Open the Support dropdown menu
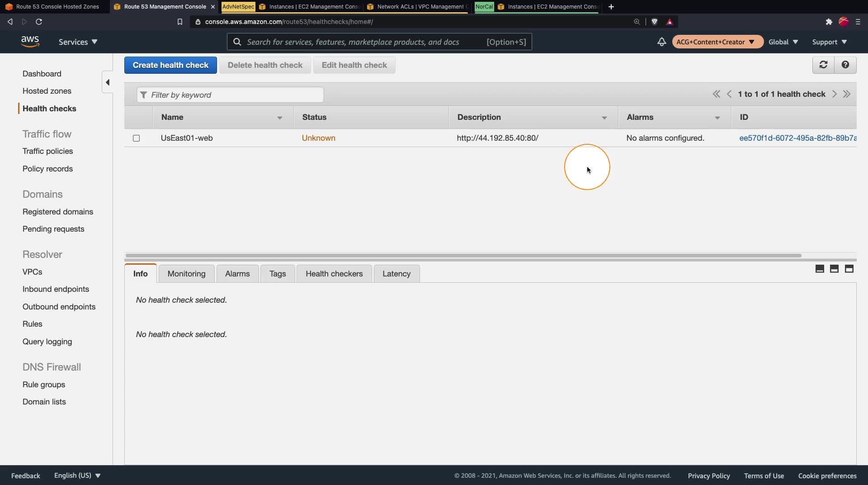868x485 pixels. pos(830,42)
